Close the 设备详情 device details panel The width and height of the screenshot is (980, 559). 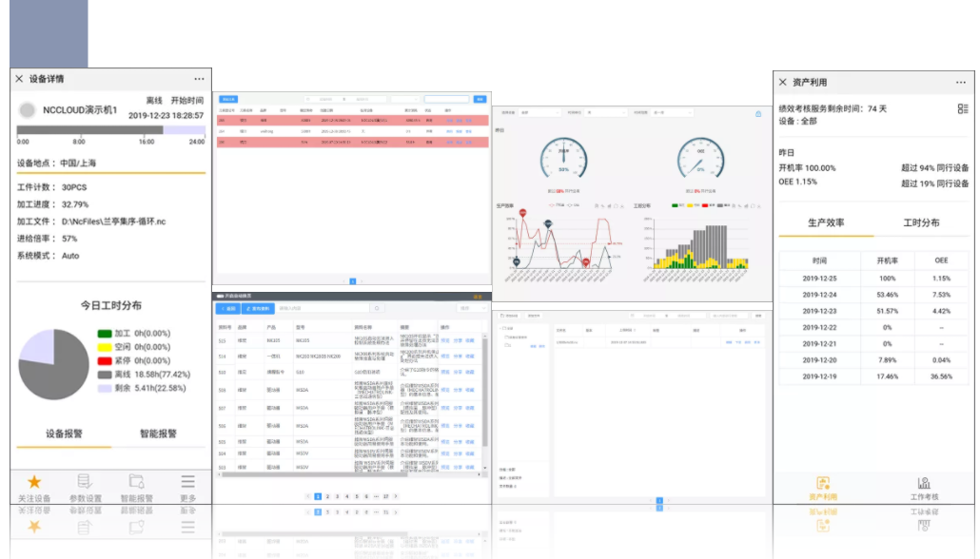point(19,79)
